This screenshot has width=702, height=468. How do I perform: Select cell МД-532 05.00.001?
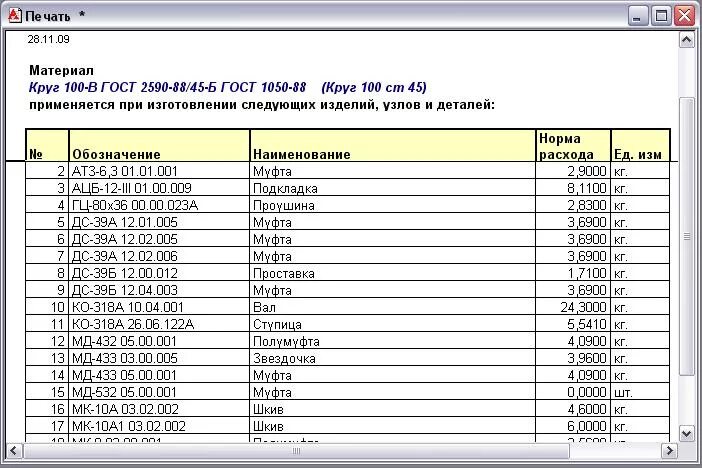coord(159,392)
